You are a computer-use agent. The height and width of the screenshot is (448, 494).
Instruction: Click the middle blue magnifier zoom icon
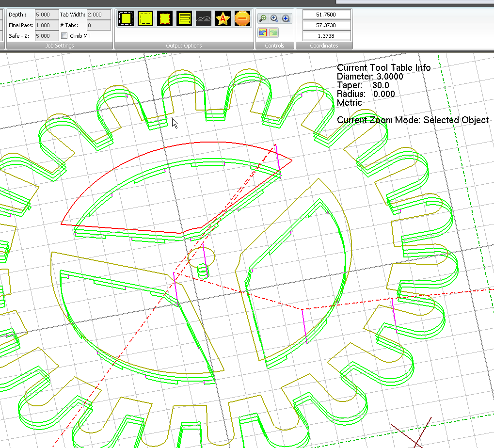pyautogui.click(x=274, y=18)
